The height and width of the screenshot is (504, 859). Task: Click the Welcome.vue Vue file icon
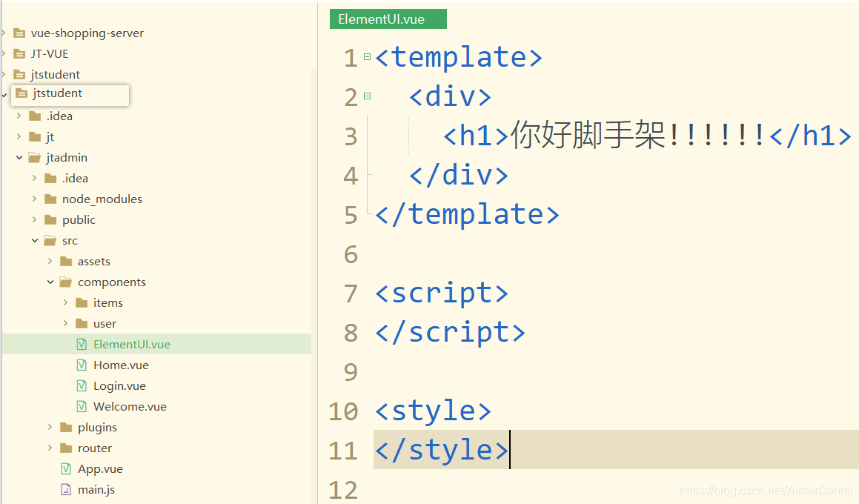click(x=82, y=406)
